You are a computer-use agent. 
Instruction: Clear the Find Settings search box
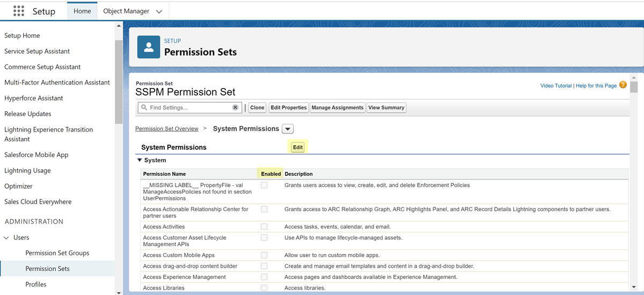point(235,107)
